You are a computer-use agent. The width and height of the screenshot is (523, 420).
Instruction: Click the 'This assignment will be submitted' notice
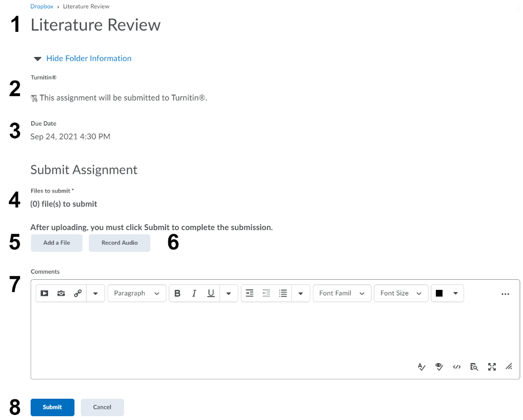tap(123, 98)
